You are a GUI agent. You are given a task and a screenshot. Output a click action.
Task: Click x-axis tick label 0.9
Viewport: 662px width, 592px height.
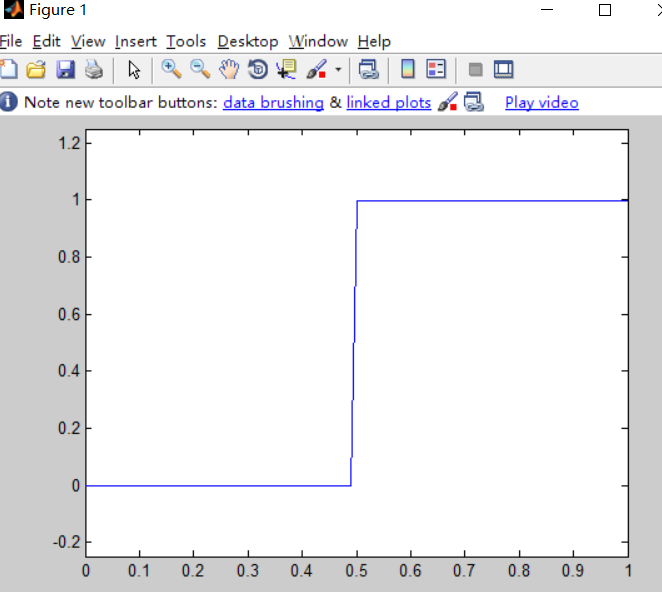point(573,571)
